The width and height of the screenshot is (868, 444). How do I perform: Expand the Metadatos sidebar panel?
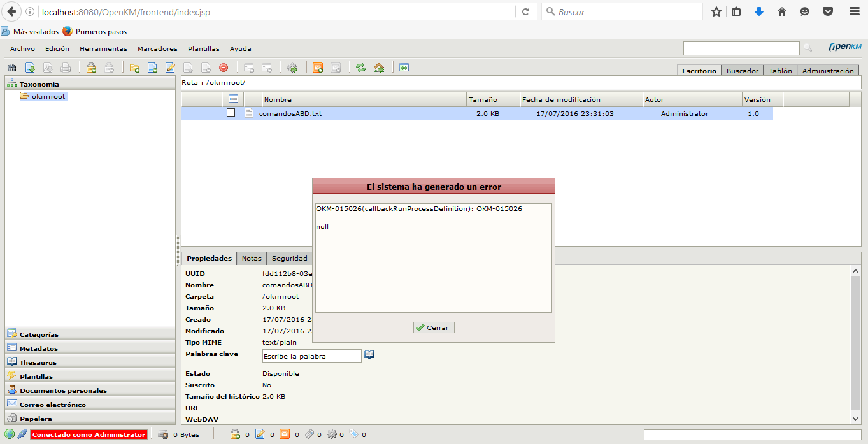click(38, 348)
